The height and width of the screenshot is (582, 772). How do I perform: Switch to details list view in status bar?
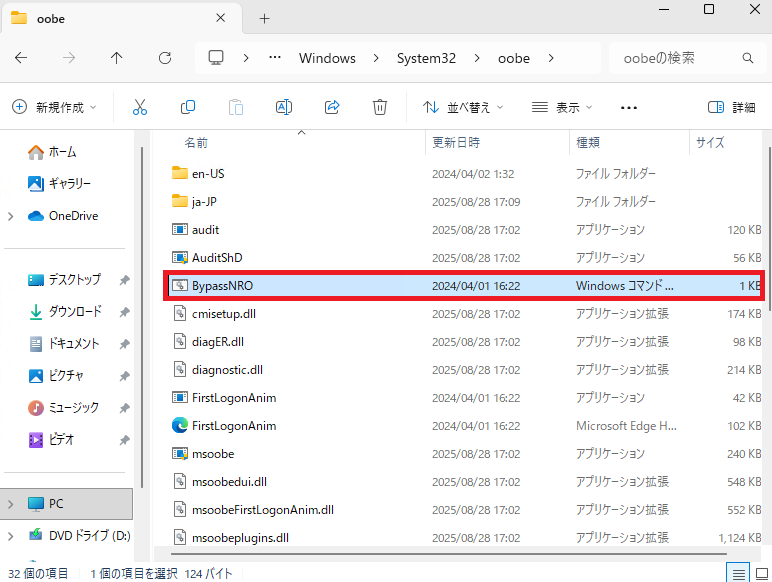[x=738, y=574]
